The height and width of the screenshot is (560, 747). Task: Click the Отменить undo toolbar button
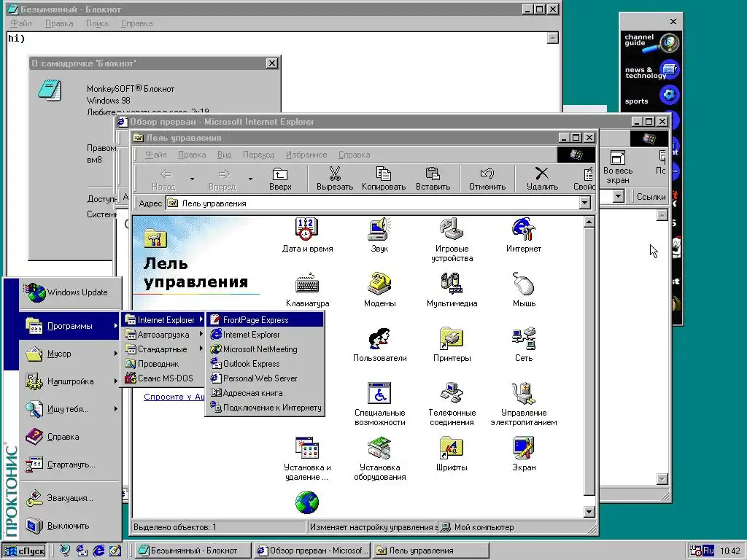(x=487, y=179)
